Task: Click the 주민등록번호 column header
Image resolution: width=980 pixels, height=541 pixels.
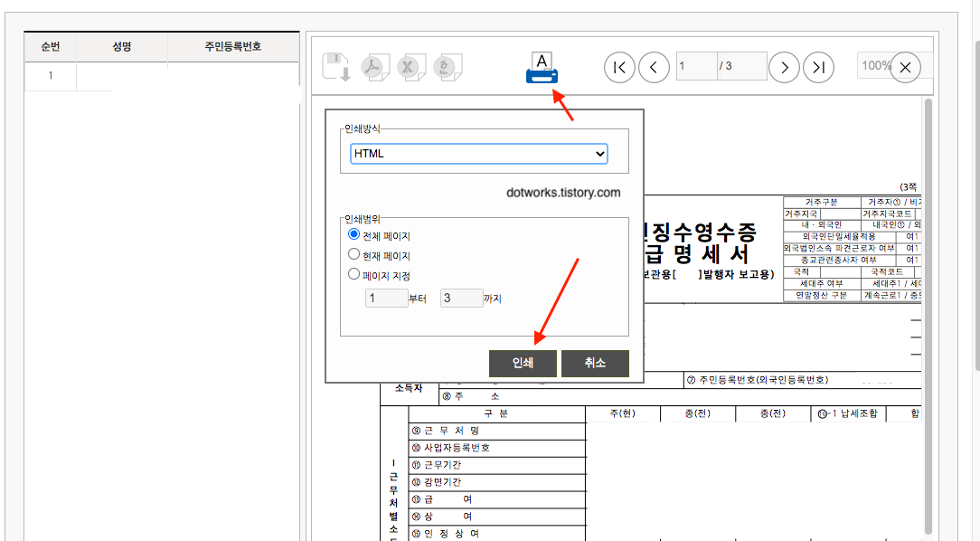Action: pyautogui.click(x=231, y=46)
